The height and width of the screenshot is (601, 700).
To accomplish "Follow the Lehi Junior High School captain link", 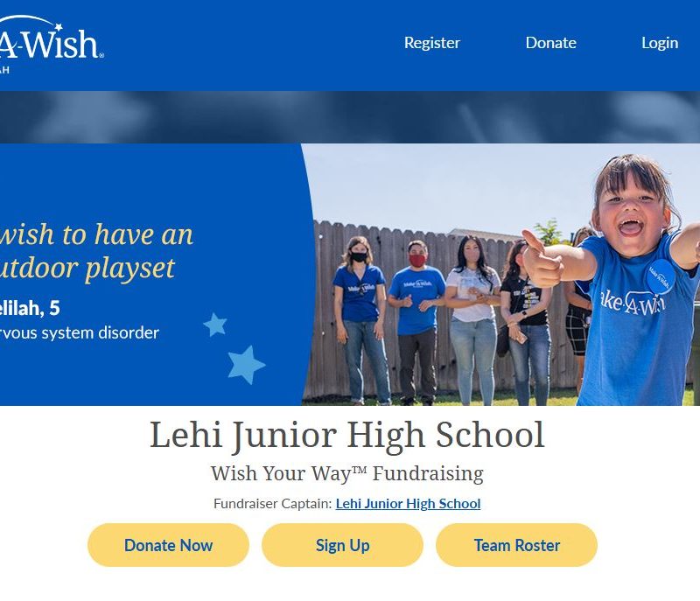I will click(x=408, y=503).
